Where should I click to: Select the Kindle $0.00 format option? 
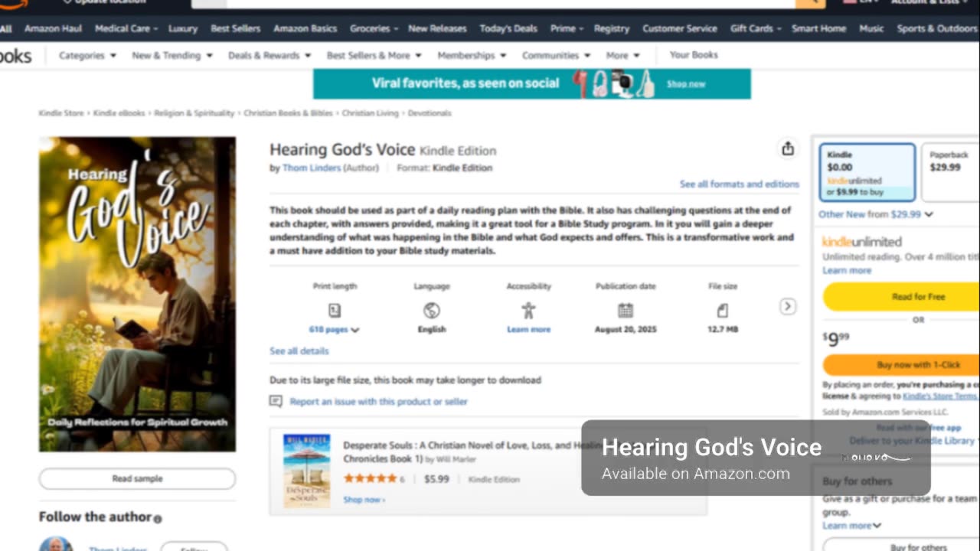click(867, 172)
